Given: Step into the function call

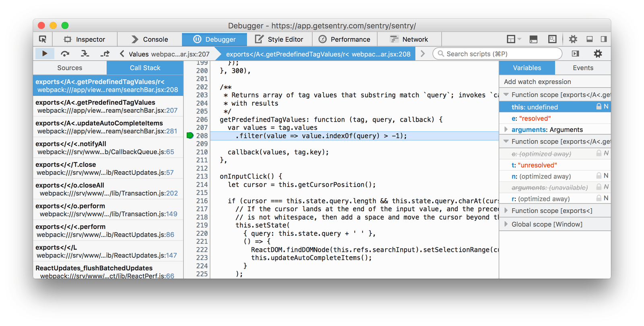Looking at the screenshot, I should tap(85, 54).
